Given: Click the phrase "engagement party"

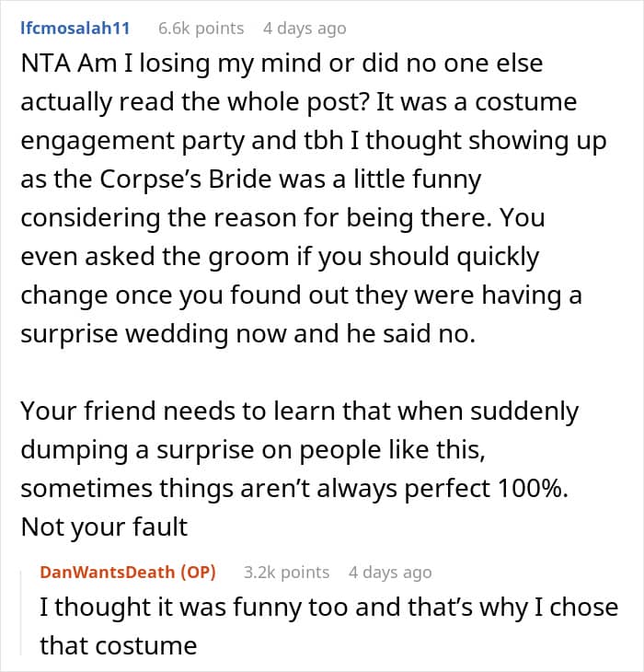Looking at the screenshot, I should pos(118,141).
